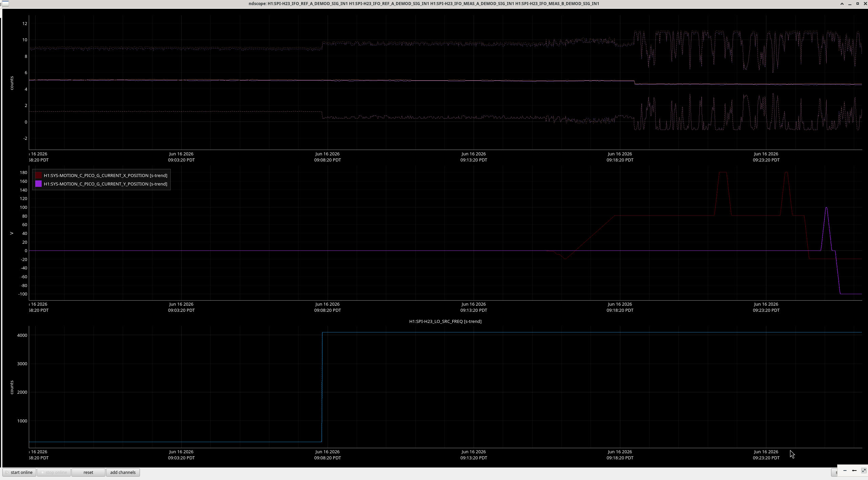Click the left arrow icon in the bottom-right overlay
The image size is (868, 480).
tap(854, 471)
